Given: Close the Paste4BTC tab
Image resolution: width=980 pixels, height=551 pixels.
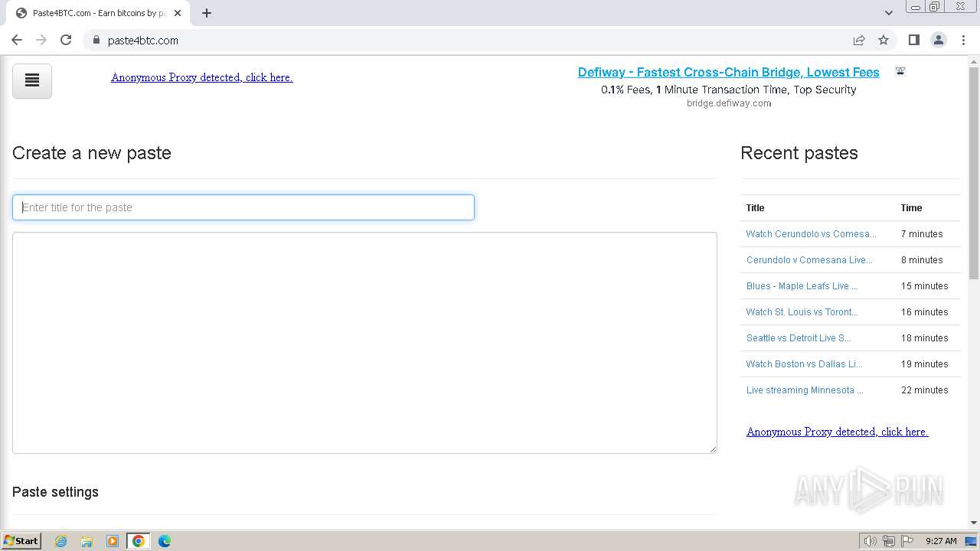Looking at the screenshot, I should 178,13.
